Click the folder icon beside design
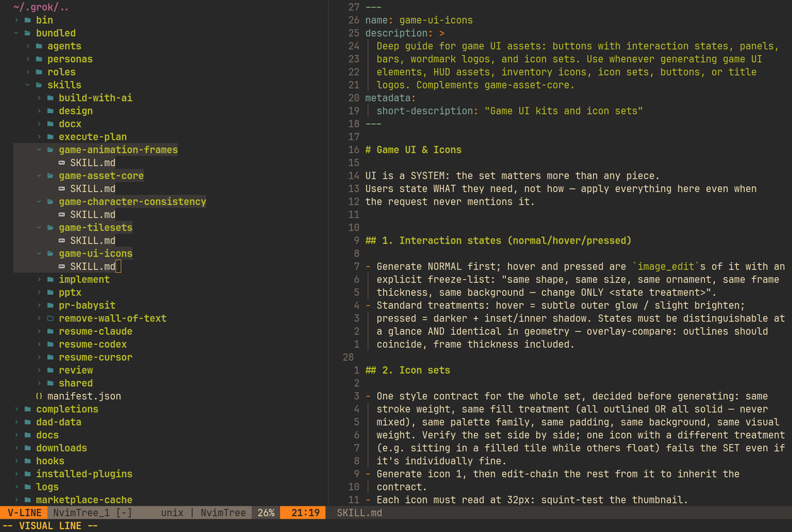This screenshot has width=792, height=532. coord(50,111)
